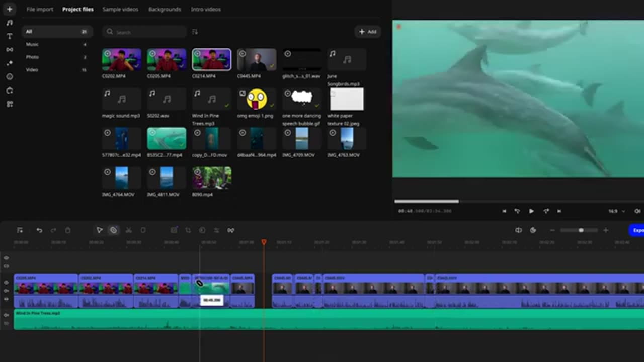Click the scissors split icon
This screenshot has height=362, width=644.
(129, 230)
